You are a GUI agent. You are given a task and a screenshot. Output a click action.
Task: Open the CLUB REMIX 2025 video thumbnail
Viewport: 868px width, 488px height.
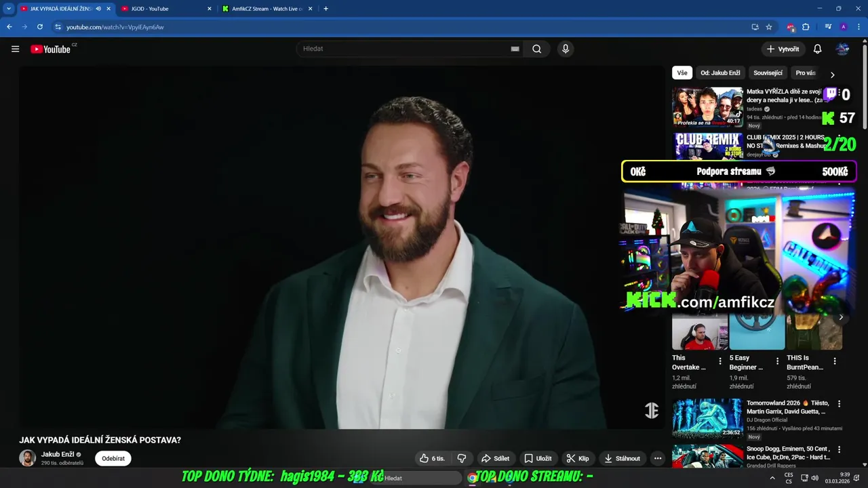pyautogui.click(x=707, y=145)
